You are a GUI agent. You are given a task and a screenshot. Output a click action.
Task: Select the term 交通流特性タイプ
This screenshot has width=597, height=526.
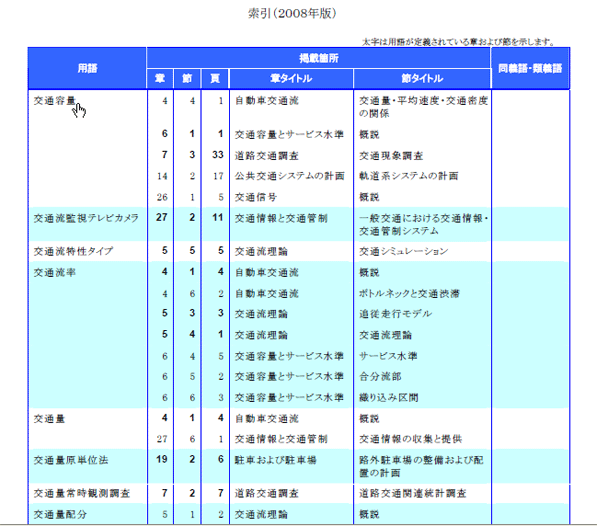(x=73, y=251)
